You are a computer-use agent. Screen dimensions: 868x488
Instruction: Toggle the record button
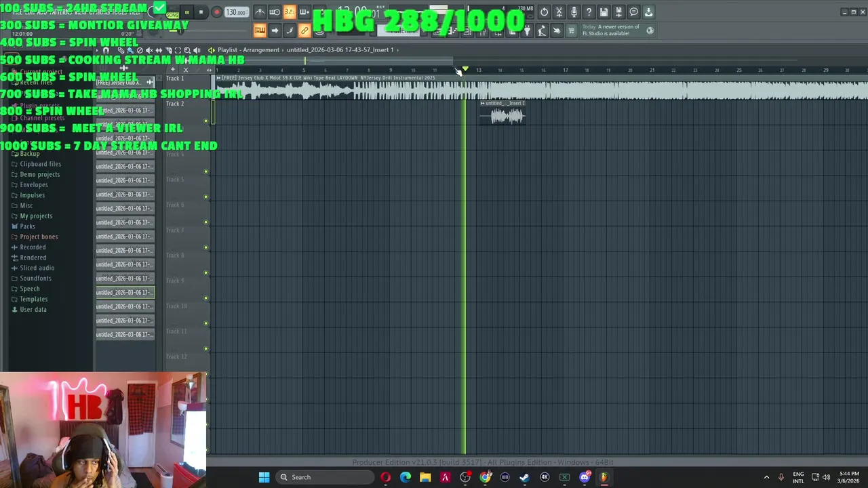(x=216, y=12)
